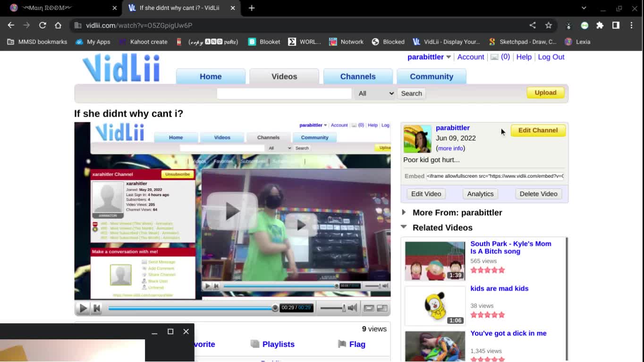Click the VidLii logo
Image resolution: width=644 pixels, height=362 pixels.
point(121,69)
